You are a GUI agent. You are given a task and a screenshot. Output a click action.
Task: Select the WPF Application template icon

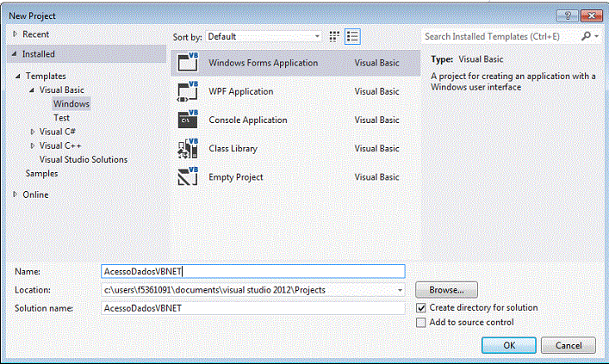(x=188, y=91)
